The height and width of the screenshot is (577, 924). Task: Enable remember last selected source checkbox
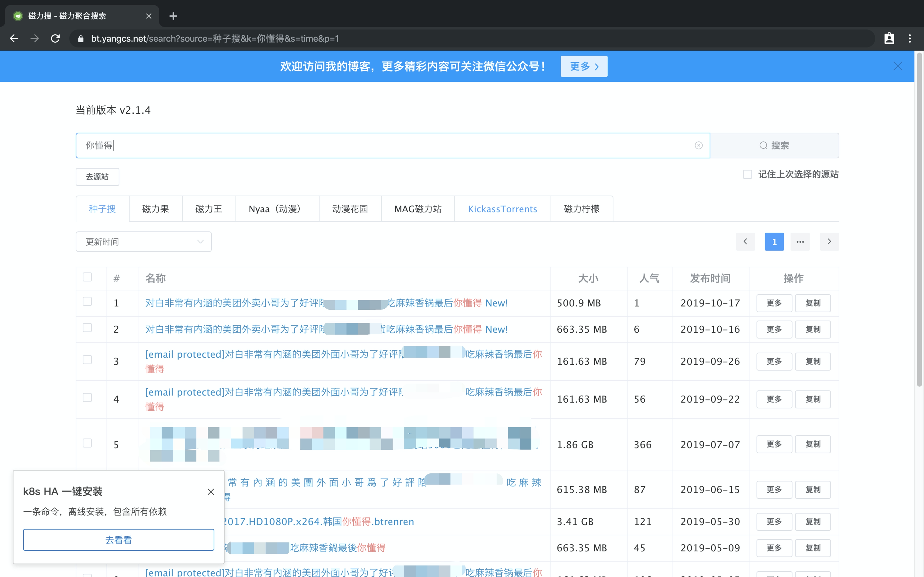pyautogui.click(x=747, y=174)
